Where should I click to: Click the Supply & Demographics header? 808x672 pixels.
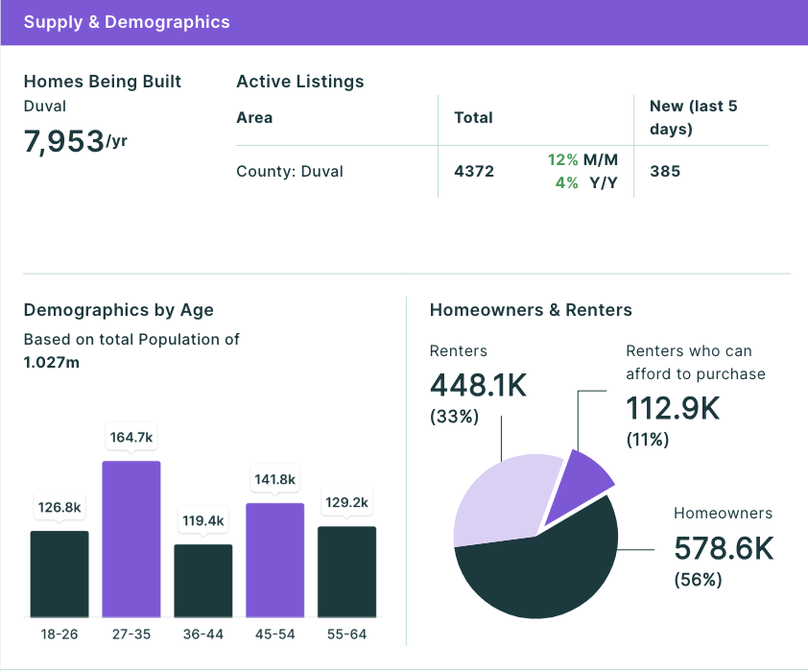point(127,22)
